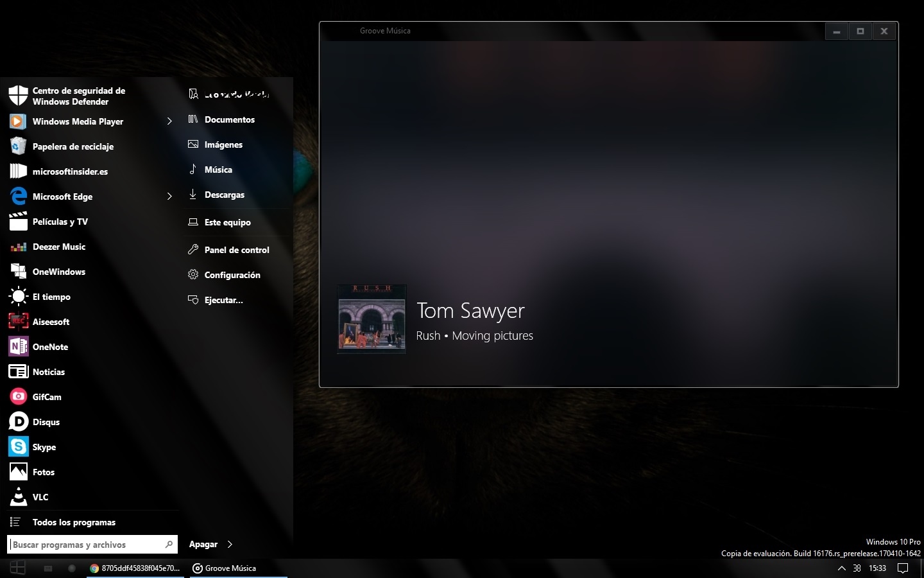
Task: Click the Papelera de reciclaje icon
Action: pos(19,146)
